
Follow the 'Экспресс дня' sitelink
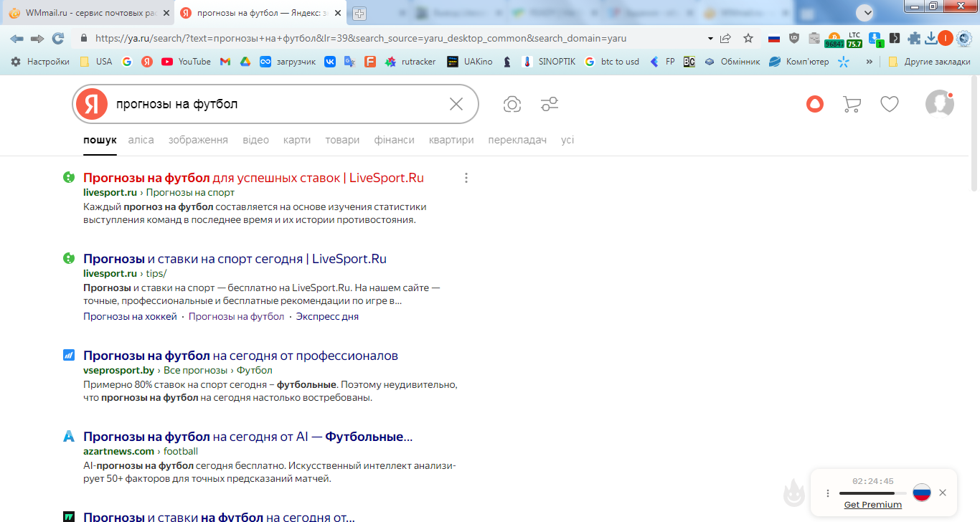click(327, 316)
